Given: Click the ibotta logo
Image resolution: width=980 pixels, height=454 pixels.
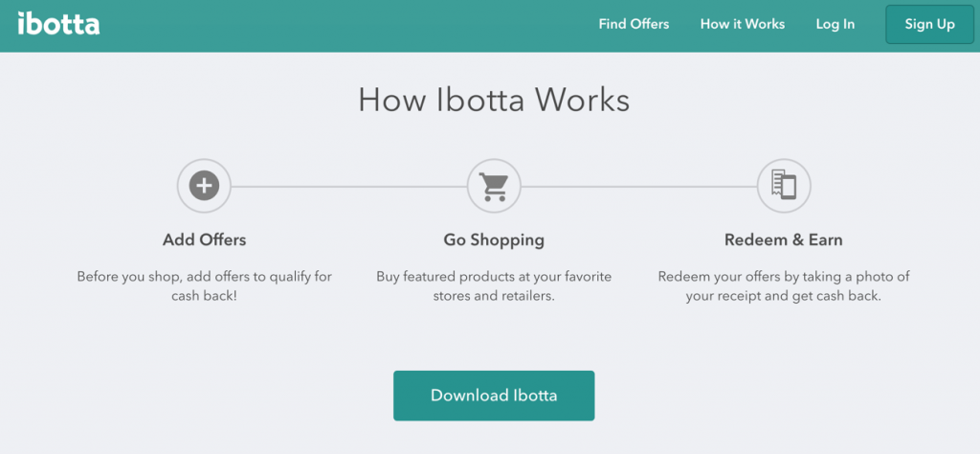Looking at the screenshot, I should pyautogui.click(x=58, y=24).
